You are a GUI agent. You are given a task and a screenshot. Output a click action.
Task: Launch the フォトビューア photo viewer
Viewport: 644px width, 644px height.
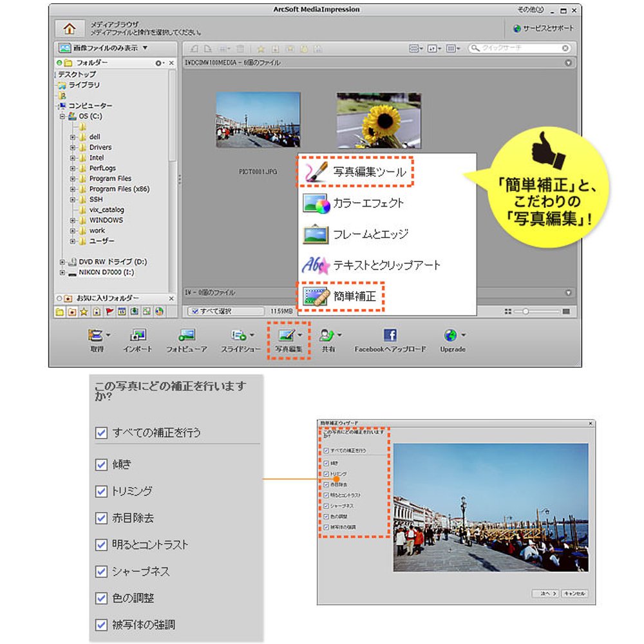click(x=187, y=336)
